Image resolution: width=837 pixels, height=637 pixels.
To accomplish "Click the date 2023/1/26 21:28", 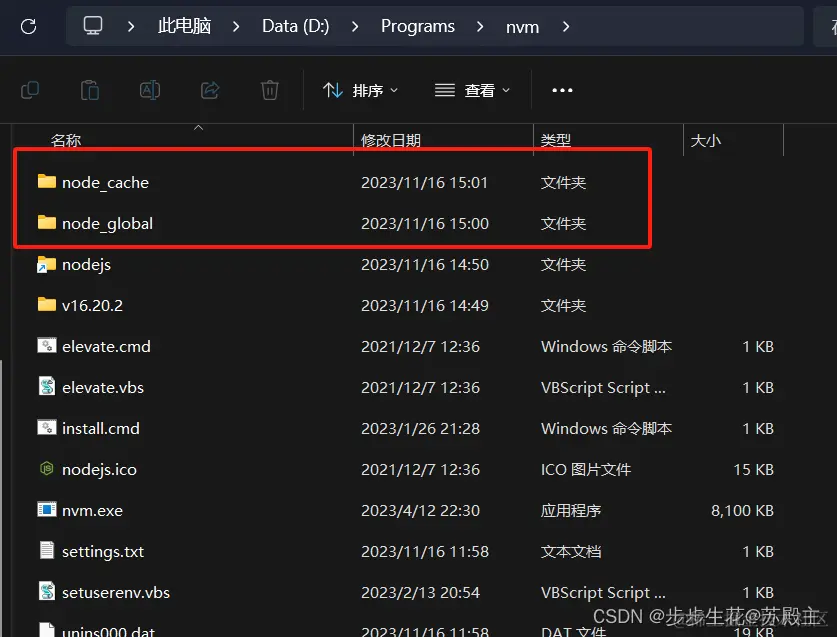I will pos(420,428).
